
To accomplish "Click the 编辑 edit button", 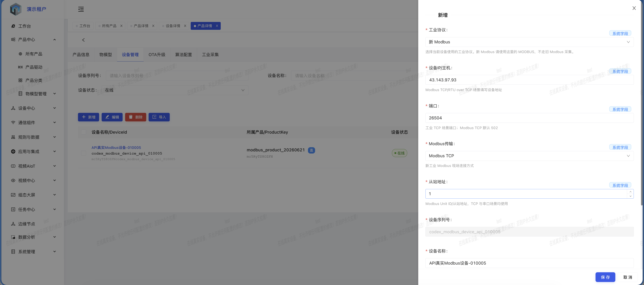I will tap(112, 117).
